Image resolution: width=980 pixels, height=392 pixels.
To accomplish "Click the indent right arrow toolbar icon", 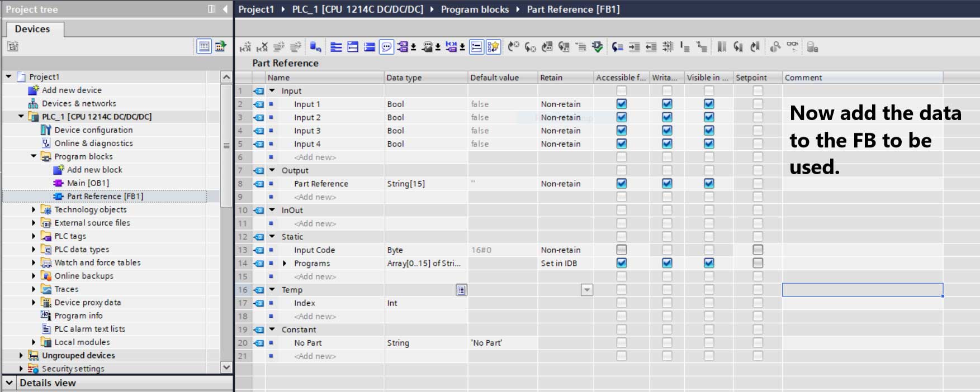I will (x=634, y=47).
